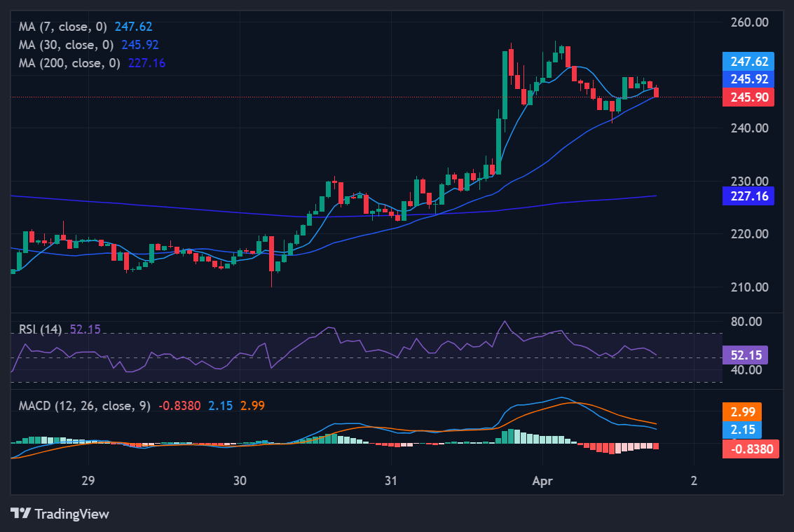Open the MACD (12, 26, close, 9) label
This screenshot has width=794, height=532.
(84, 405)
